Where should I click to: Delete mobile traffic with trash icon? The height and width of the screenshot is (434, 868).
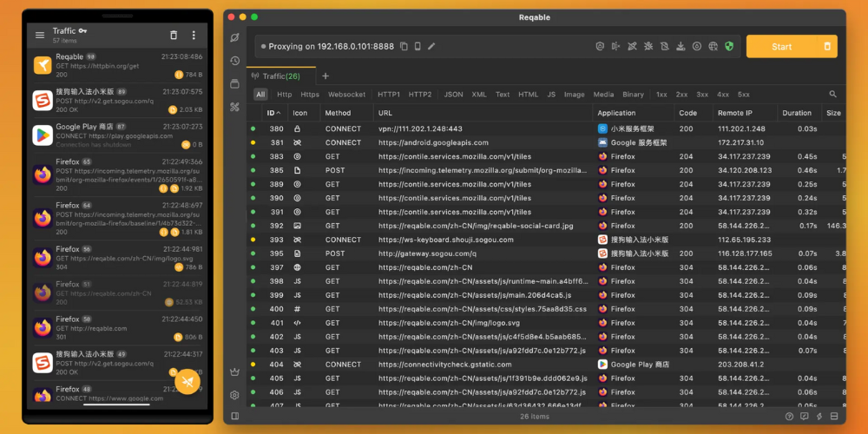point(173,36)
